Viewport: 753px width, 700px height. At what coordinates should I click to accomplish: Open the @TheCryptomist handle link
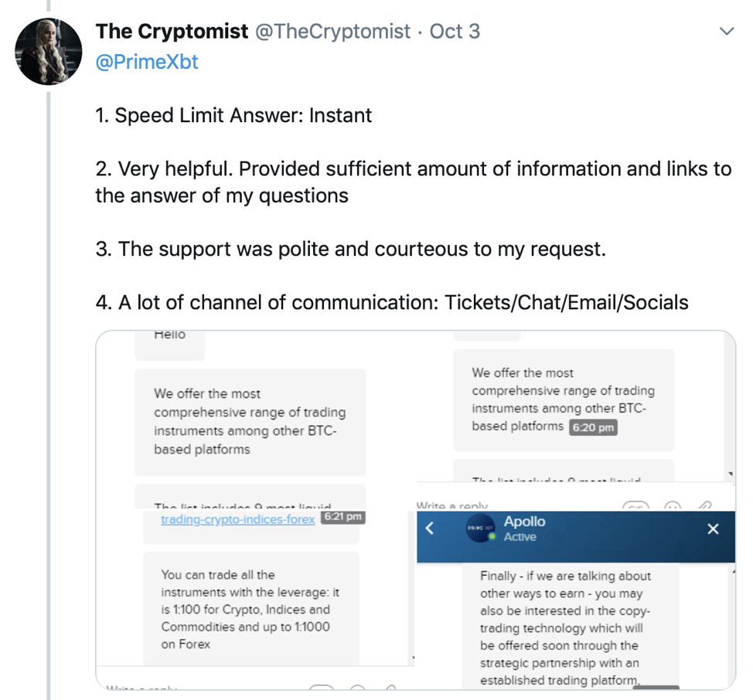332,32
